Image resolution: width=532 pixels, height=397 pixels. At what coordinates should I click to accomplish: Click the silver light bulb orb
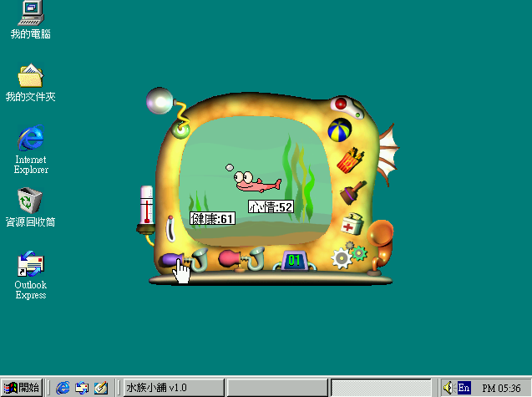(160, 101)
